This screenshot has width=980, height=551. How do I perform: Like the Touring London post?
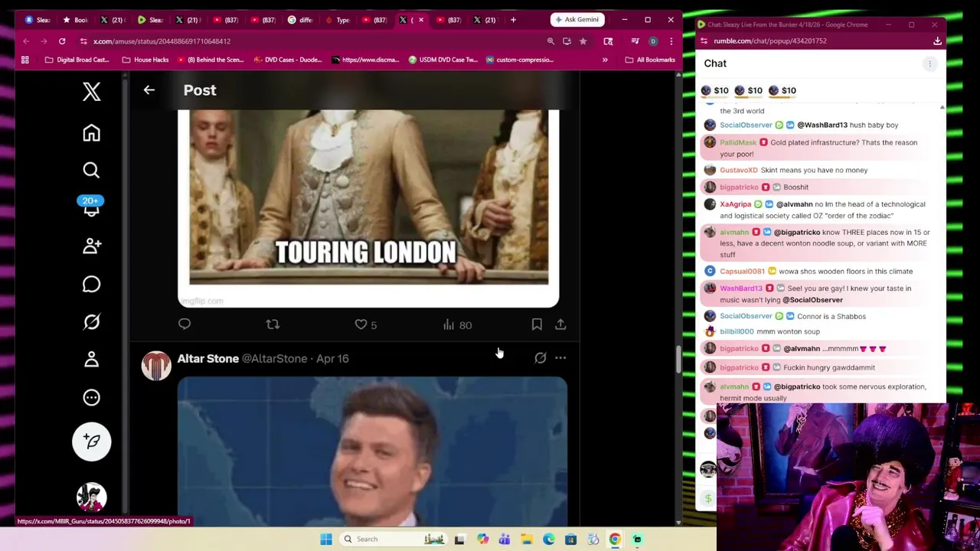tap(365, 324)
